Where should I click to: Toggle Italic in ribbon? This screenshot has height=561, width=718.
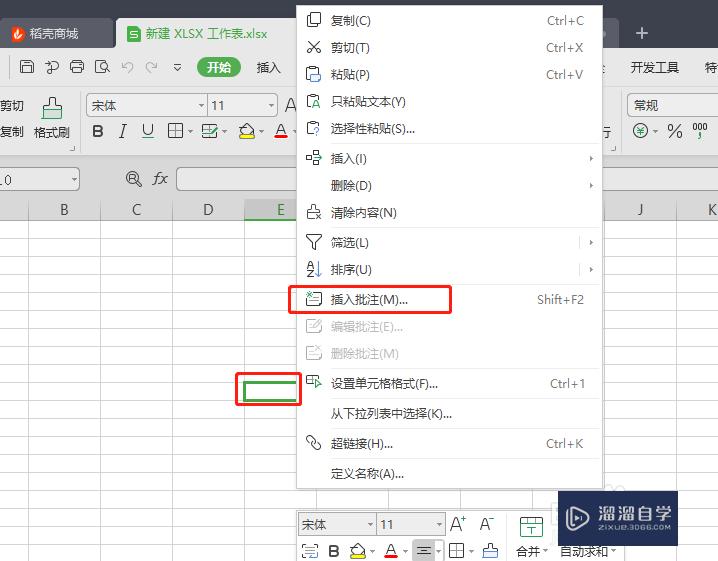coord(122,131)
